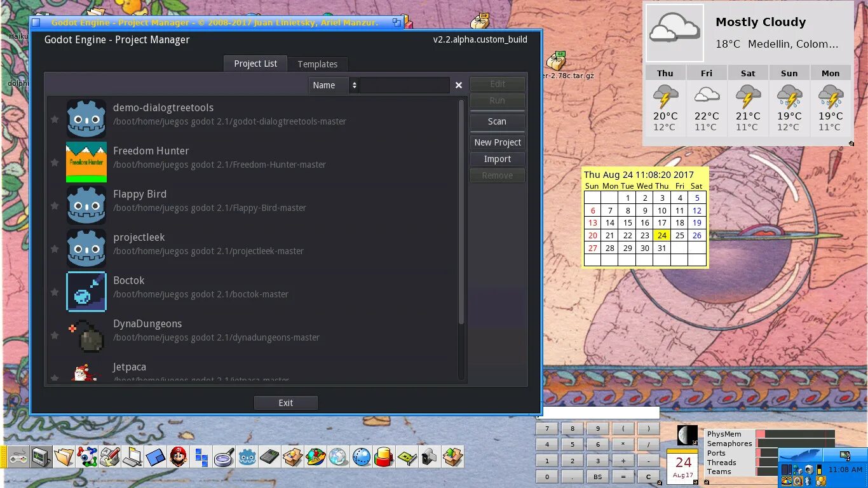The image size is (868, 488).
Task: Switch to the Project List tab
Action: point(255,64)
